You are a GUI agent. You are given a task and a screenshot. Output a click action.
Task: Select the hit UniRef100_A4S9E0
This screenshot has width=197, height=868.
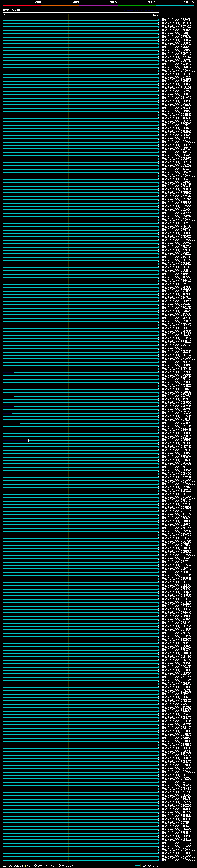176,399
